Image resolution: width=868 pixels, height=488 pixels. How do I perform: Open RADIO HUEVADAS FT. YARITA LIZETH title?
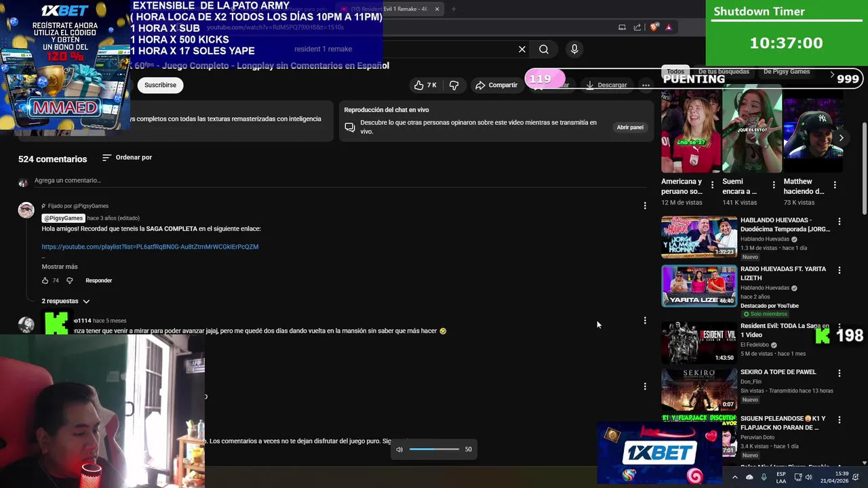783,273
